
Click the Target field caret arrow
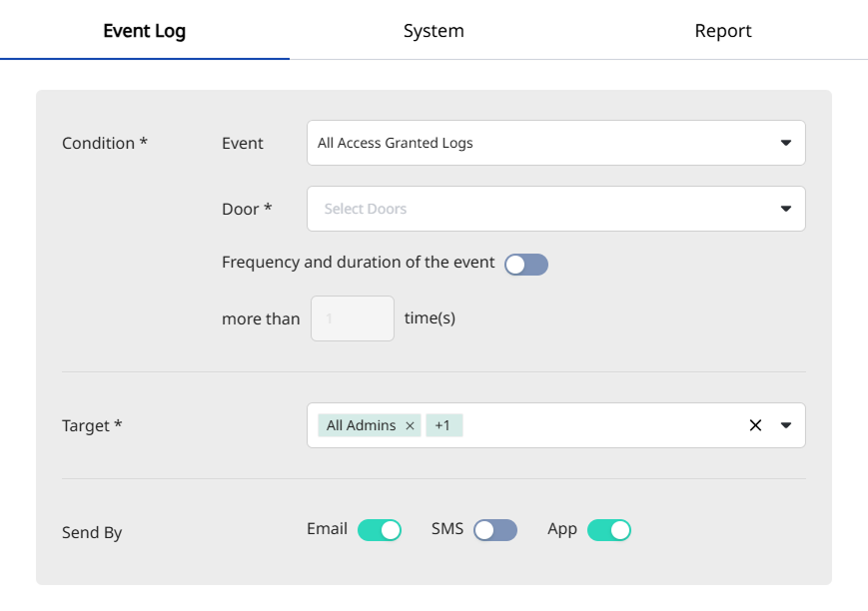(x=785, y=425)
